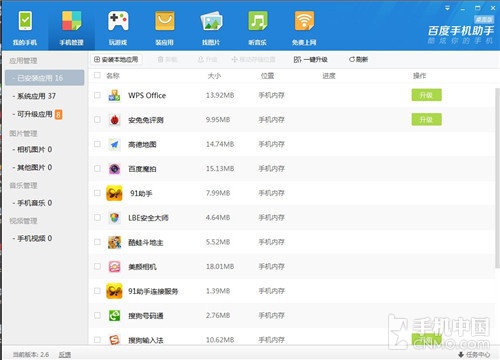The height and width of the screenshot is (360, 500).
Task: Open the 找图片 pictures icon
Action: coord(211,21)
